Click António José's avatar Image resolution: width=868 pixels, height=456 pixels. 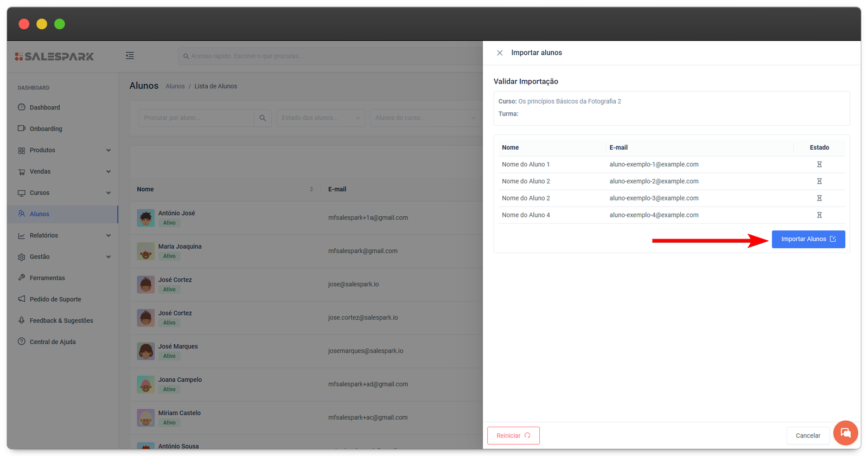coord(145,218)
